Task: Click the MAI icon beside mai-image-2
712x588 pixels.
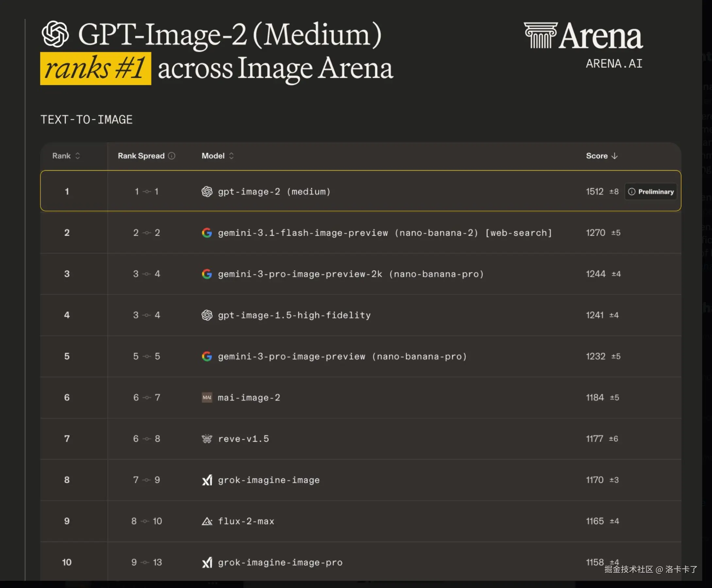Action: pos(207,397)
